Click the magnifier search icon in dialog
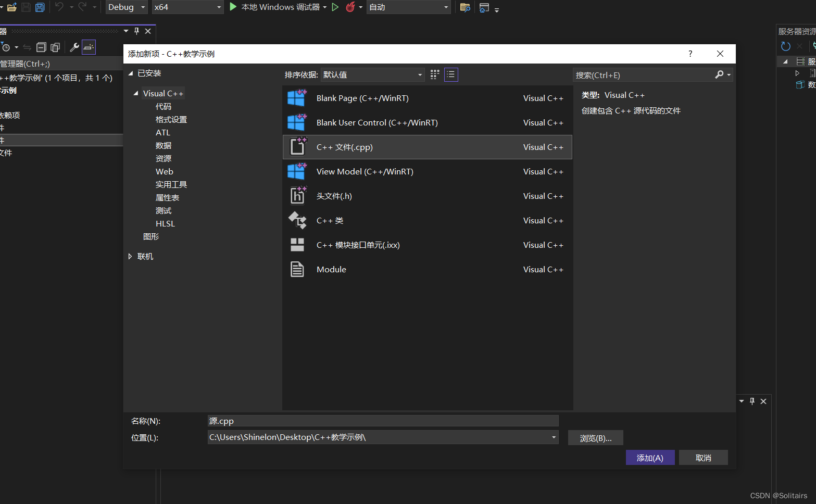This screenshot has height=504, width=816. pos(720,75)
